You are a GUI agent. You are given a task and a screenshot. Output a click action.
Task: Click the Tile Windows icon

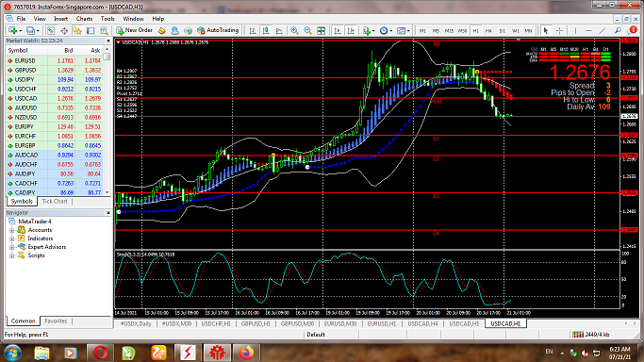[x=322, y=30]
